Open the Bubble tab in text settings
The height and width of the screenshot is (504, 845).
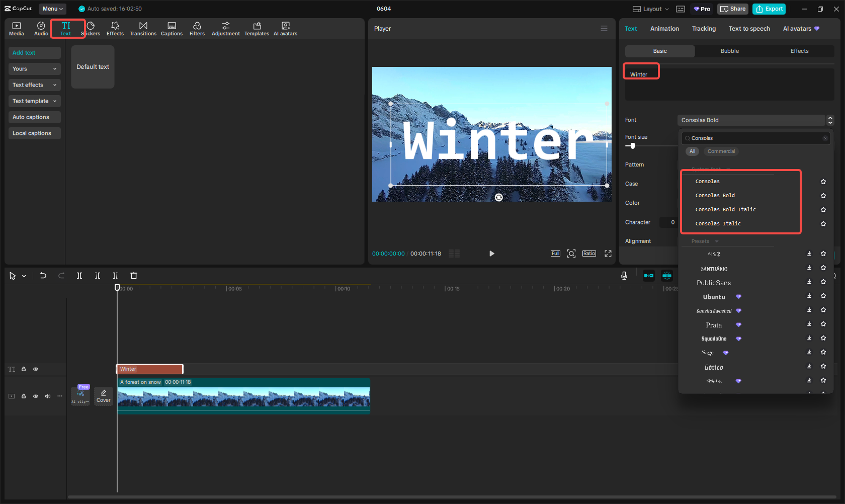[x=729, y=51]
